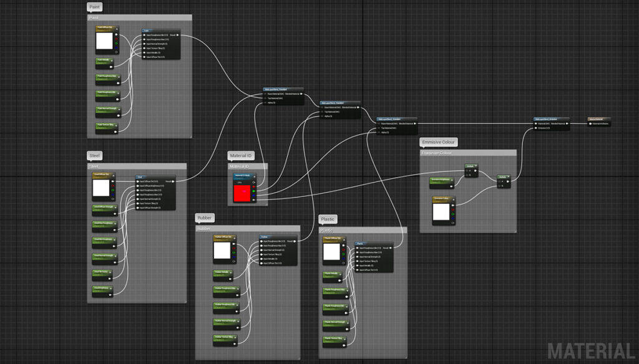Image resolution: width=639 pixels, height=364 pixels.
Task: Select the Steel Diffuse texture preview thumbnail
Action: (x=101, y=188)
